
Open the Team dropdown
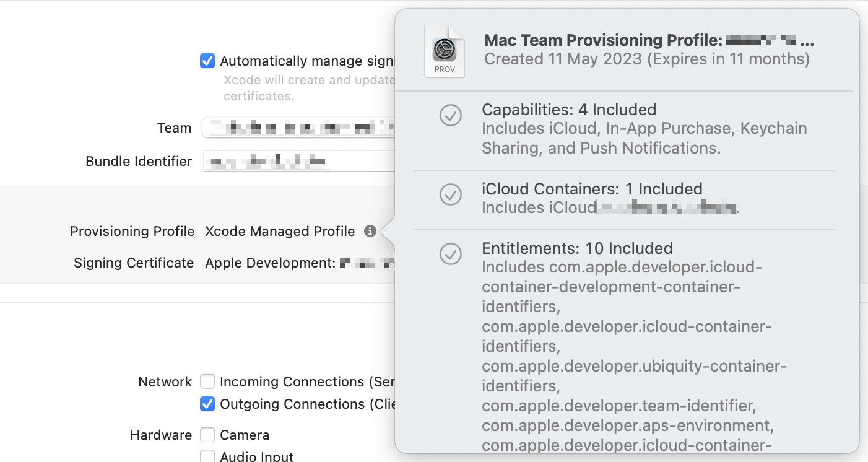click(298, 128)
